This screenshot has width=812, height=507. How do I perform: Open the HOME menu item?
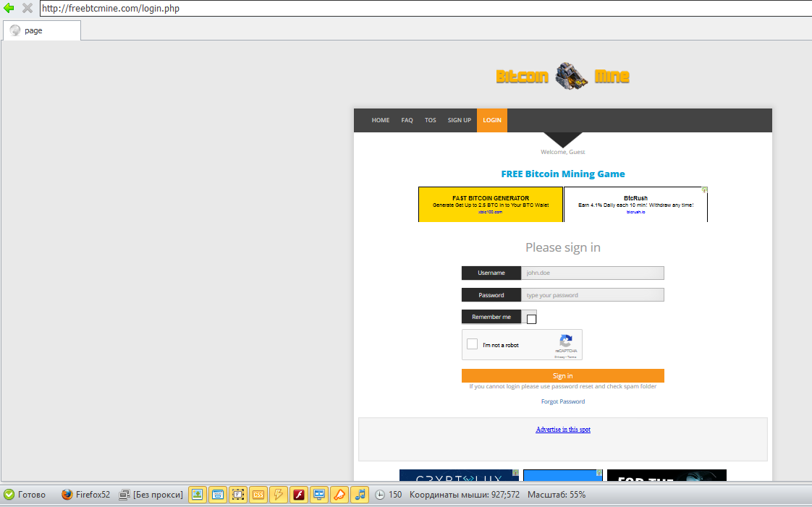[x=380, y=120]
